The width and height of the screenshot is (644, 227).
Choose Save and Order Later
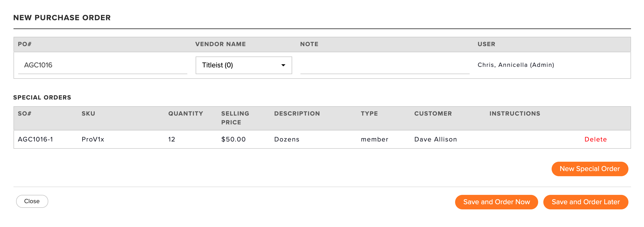click(x=586, y=202)
